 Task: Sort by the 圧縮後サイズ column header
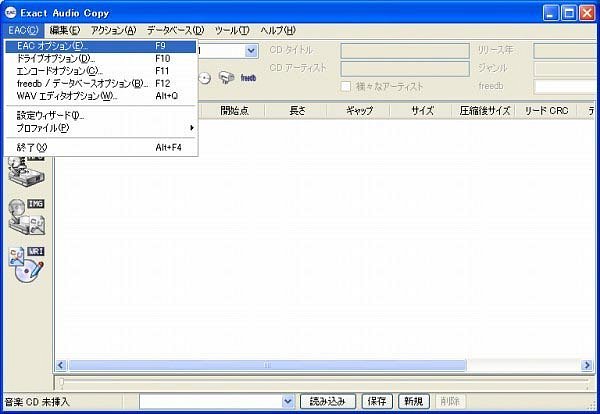484,111
